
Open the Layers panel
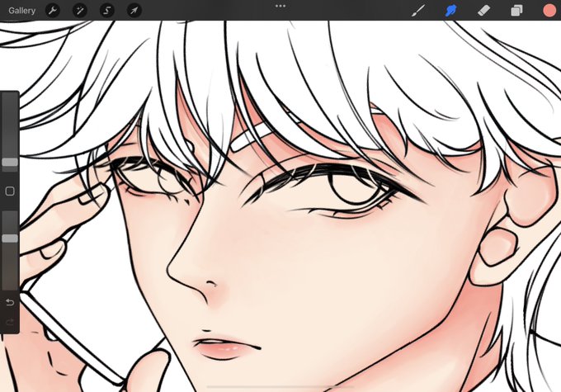pyautogui.click(x=516, y=11)
